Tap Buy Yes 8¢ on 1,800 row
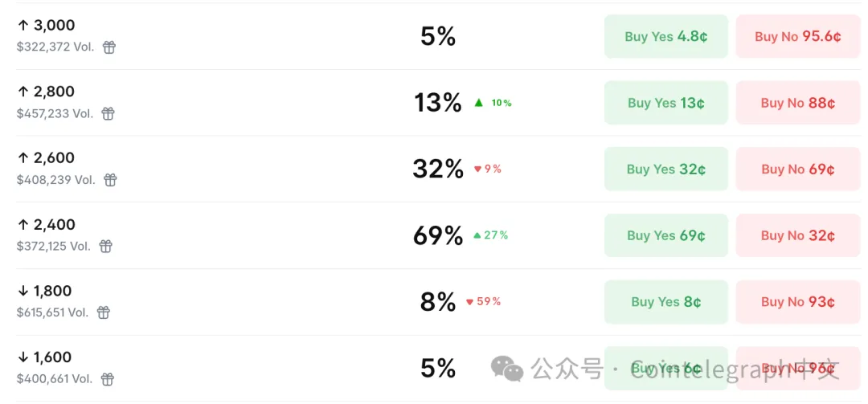The image size is (868, 404). (665, 302)
